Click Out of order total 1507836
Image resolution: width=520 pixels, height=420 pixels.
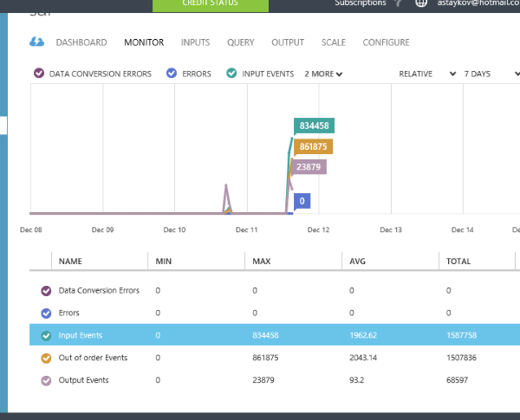click(x=461, y=358)
